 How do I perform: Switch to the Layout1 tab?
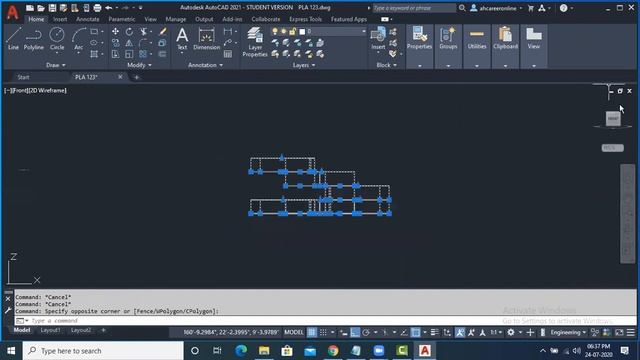click(x=50, y=330)
